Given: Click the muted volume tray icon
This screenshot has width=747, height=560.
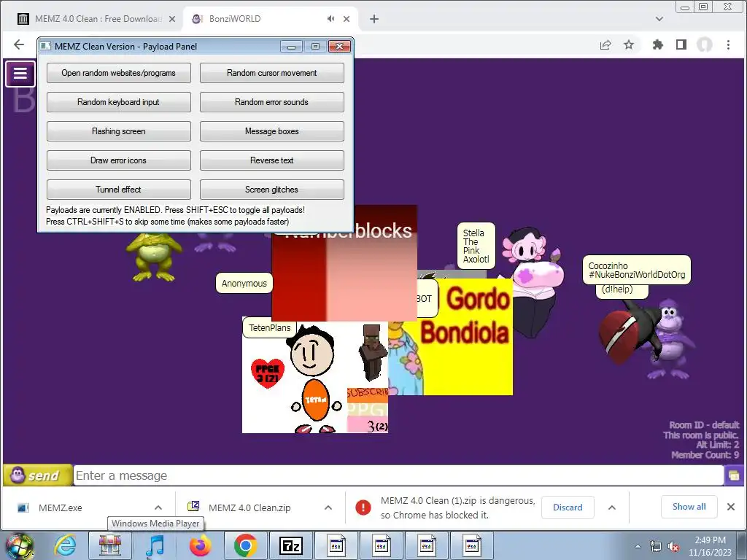Looking at the screenshot, I should click(673, 546).
